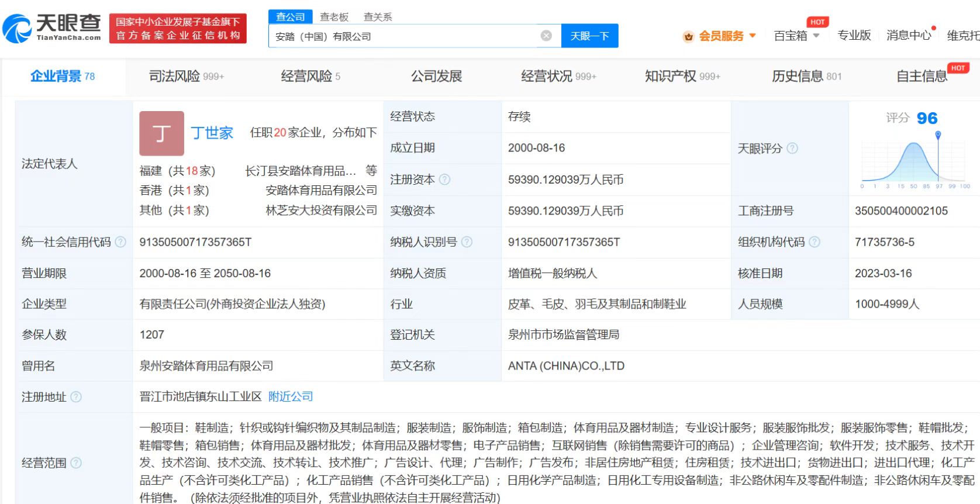Click the score distribution chart
Viewport: 980px width, 504px height.
click(915, 161)
